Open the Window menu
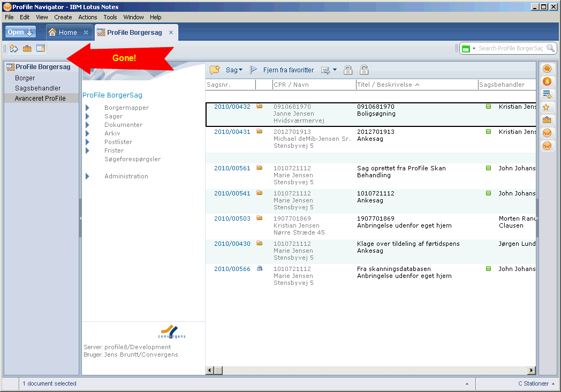The height and width of the screenshot is (392, 561). coord(133,17)
